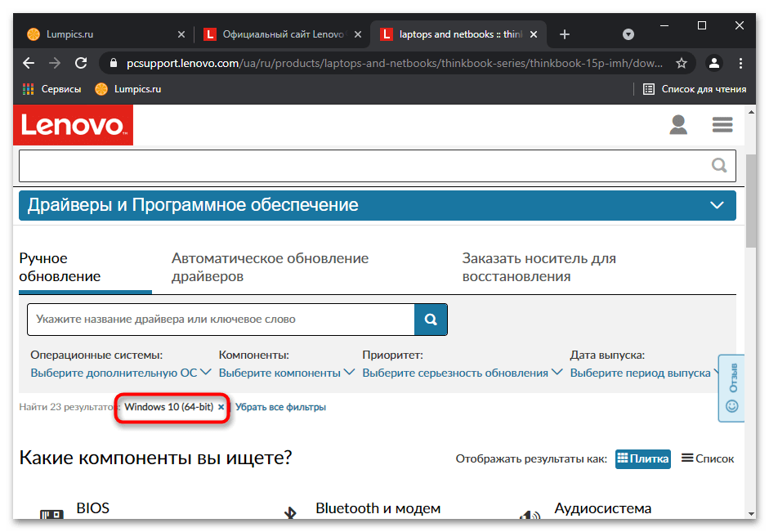Open the Lenovo account user icon
This screenshot has width=769, height=532.
tap(678, 124)
